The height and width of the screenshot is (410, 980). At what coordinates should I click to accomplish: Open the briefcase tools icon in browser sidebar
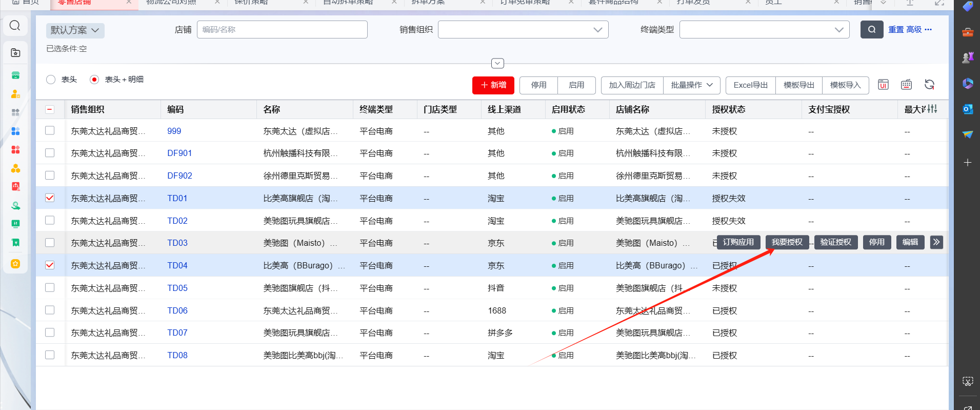[968, 32]
